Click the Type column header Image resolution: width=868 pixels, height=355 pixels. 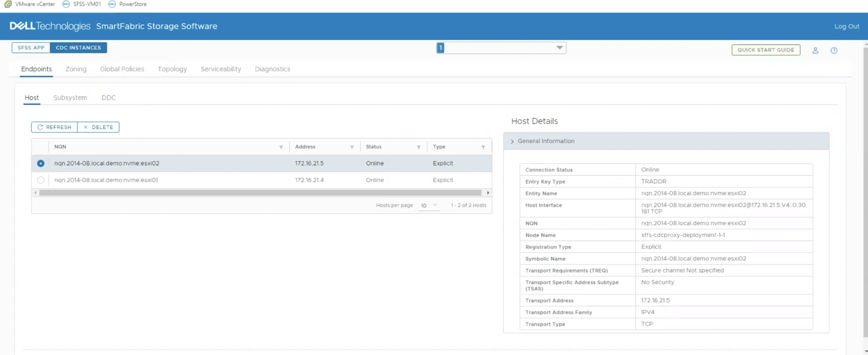tap(439, 147)
